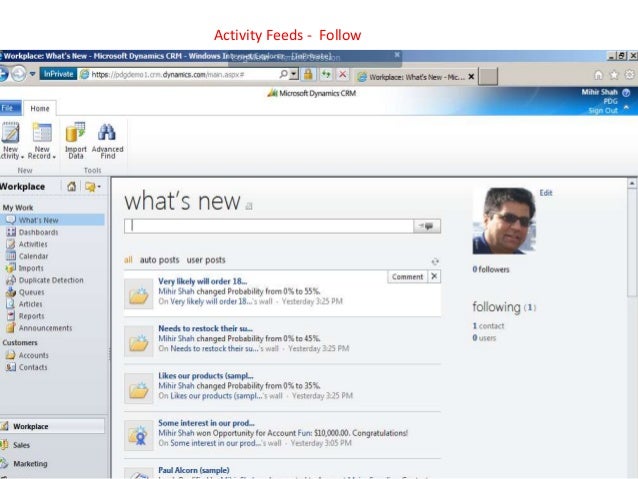The height and width of the screenshot is (479, 638).
Task: Click the Workplace home icon
Action: 72,186
